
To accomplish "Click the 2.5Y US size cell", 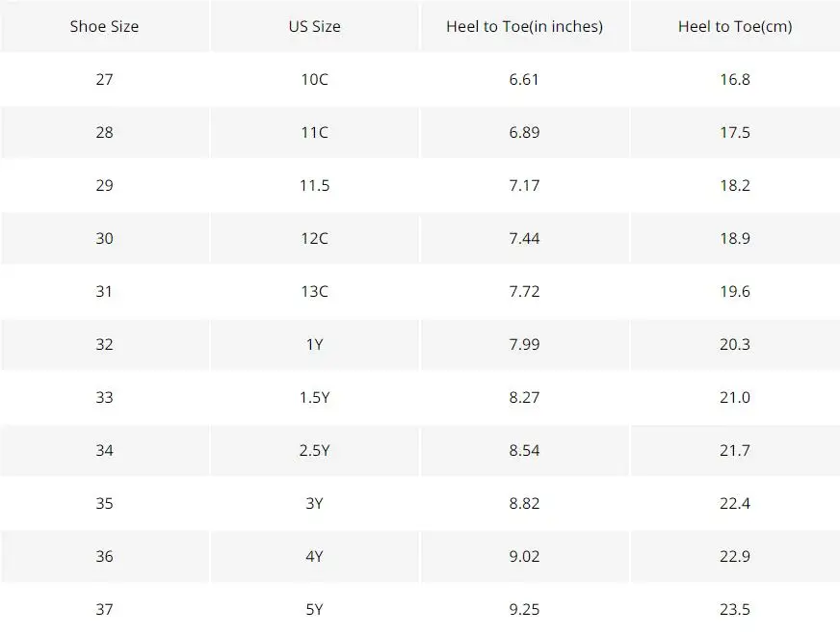I will coord(314,451).
